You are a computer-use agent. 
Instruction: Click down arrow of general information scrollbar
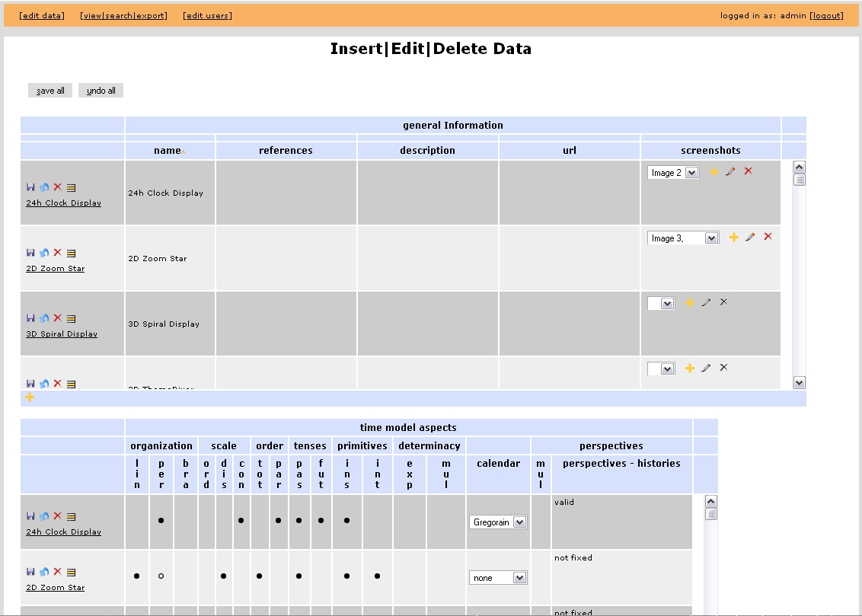point(799,382)
